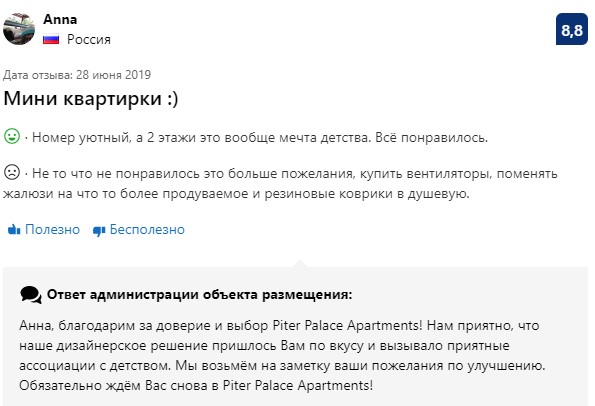The width and height of the screenshot is (595, 406).
Task: Mark review as Полезно
Action: click(x=52, y=230)
